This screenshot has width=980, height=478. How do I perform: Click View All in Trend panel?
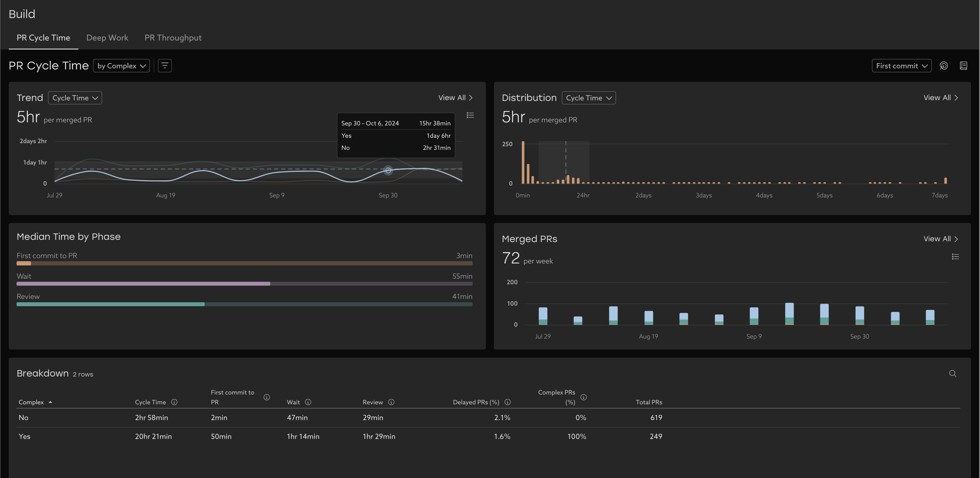[x=455, y=98]
